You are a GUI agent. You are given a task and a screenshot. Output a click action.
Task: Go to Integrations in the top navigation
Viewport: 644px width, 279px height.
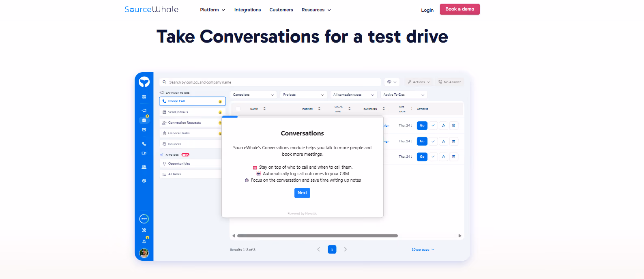(247, 10)
